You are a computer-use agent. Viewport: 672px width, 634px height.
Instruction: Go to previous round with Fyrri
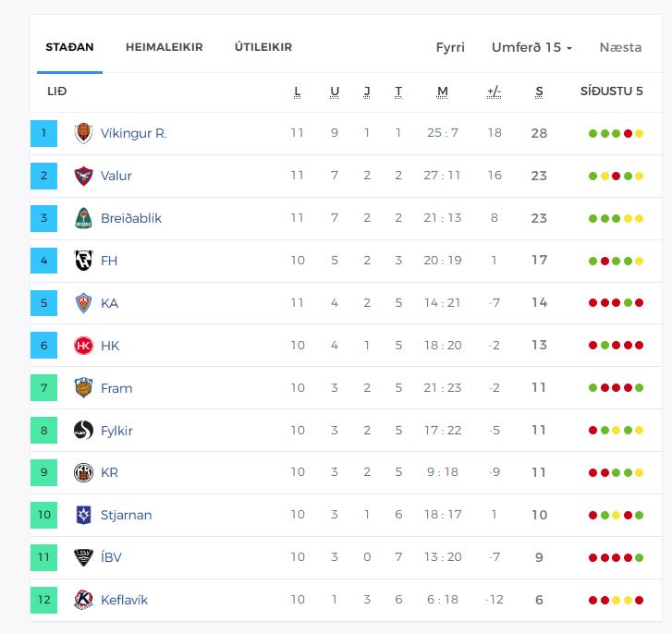(x=450, y=47)
